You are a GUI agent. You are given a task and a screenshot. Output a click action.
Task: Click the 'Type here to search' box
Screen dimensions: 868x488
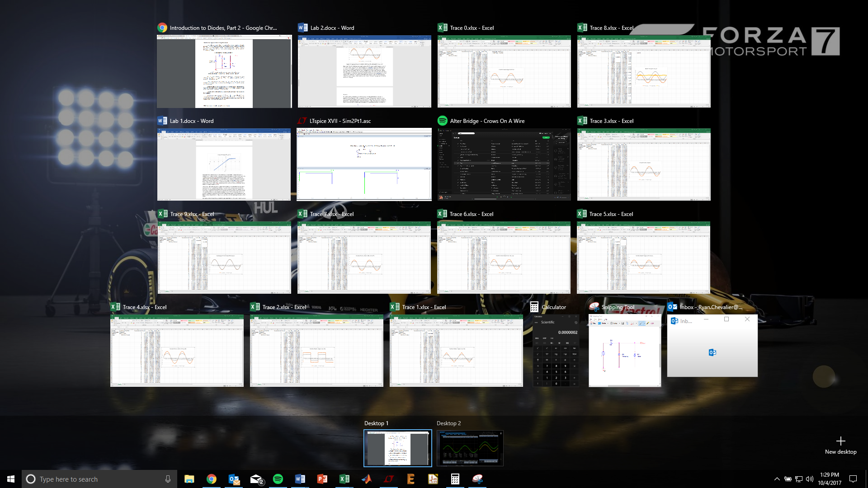tap(99, 479)
